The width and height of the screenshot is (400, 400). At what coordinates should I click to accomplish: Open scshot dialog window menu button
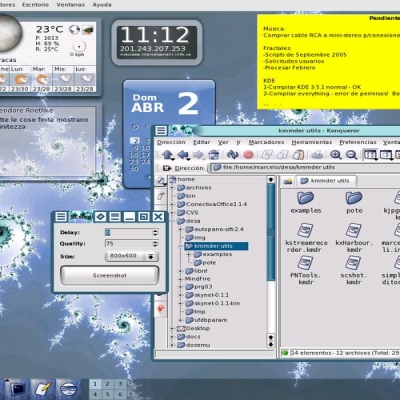[x=61, y=217]
